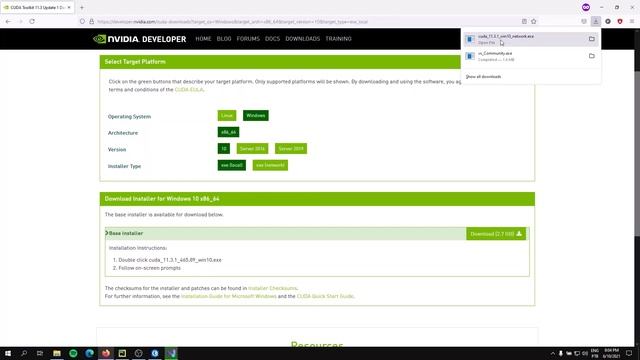The image size is (640, 360).
Task: Close the CUDA Toolkit tab
Action: 69,7
